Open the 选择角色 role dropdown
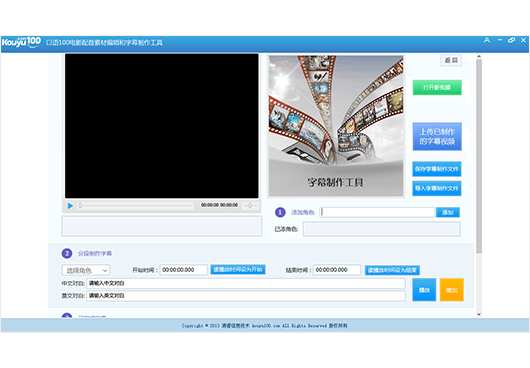530x368 pixels. (x=86, y=270)
